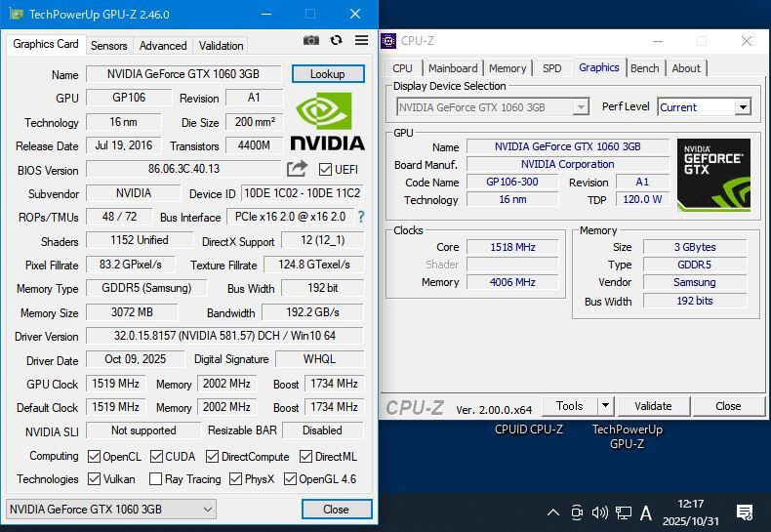Click the taskbar clock showing 12:17
The width and height of the screenshot is (771, 532).
point(690,512)
